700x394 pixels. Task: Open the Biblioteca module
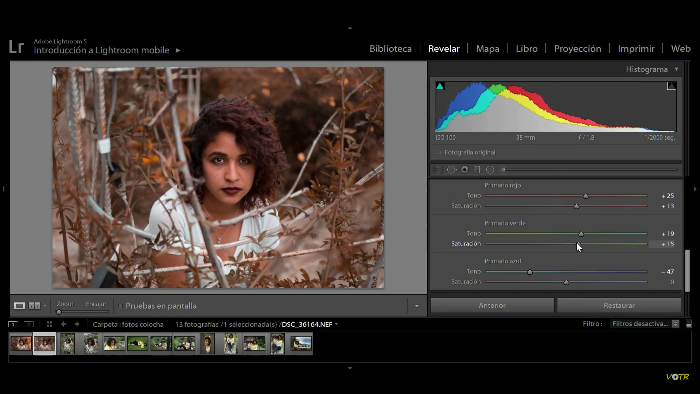tap(390, 49)
